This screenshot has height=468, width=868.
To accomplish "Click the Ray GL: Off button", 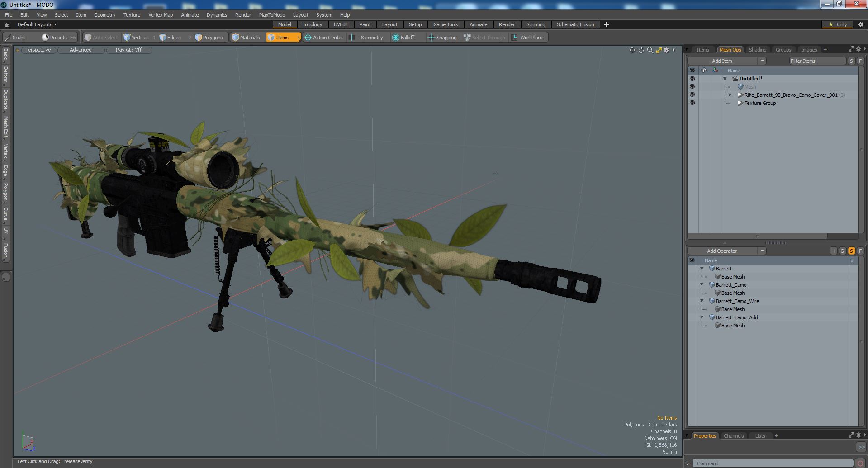I will (128, 50).
